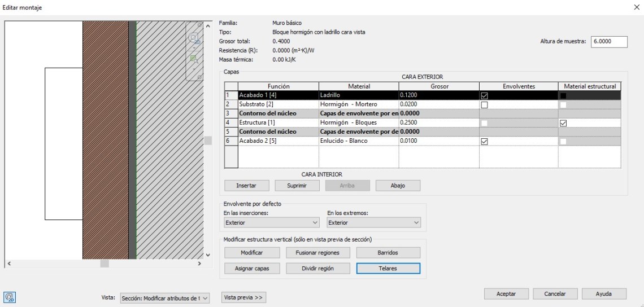
Task: Toggle Envolventes checkbox for Enlucido - Blanco
Action: point(484,141)
